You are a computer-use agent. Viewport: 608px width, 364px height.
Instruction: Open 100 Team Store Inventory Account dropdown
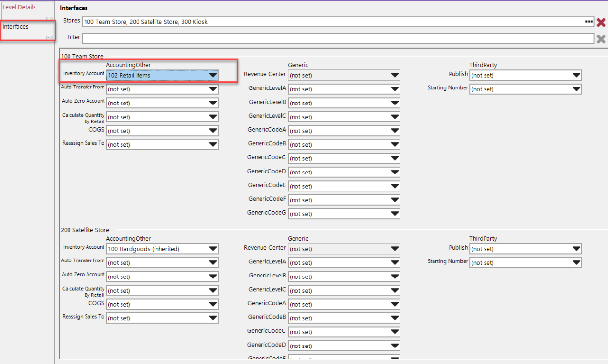tap(162, 75)
